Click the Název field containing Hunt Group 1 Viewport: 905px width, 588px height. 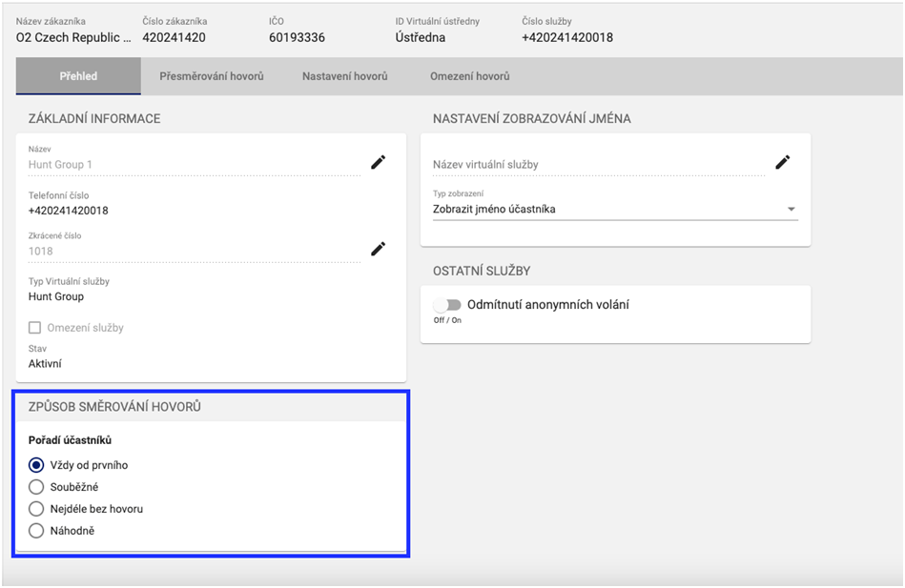click(x=191, y=165)
